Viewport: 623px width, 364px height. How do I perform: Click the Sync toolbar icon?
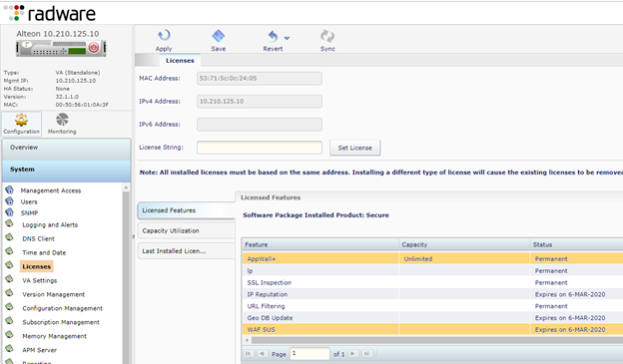327,36
